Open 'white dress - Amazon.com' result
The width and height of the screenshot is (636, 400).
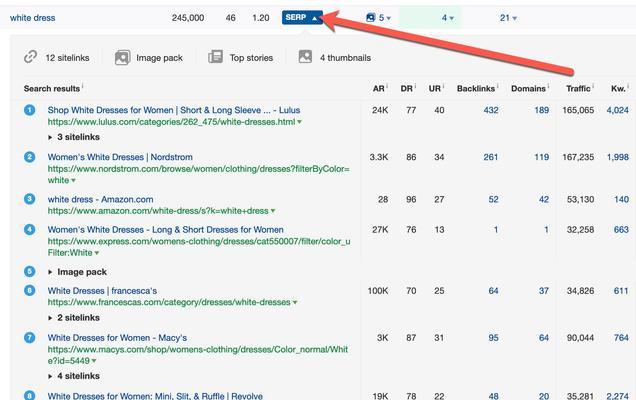100,199
